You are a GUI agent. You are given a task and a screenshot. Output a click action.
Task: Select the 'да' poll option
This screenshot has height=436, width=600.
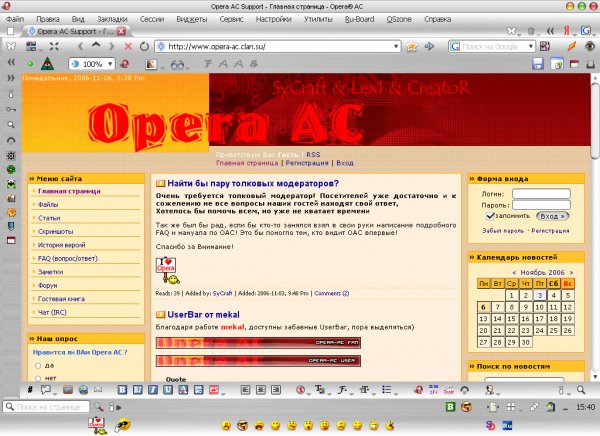point(38,366)
